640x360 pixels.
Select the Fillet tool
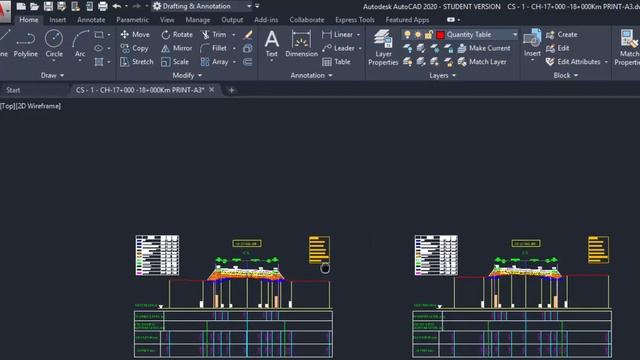click(214, 48)
